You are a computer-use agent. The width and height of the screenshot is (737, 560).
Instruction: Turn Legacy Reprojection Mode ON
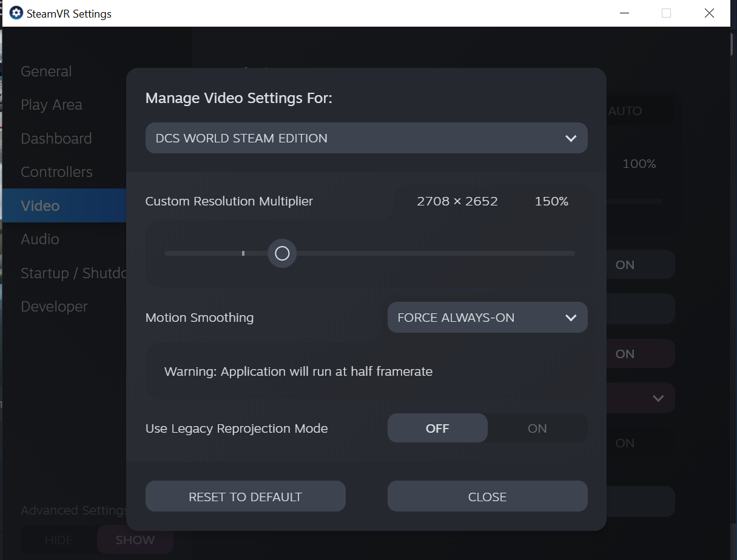click(x=537, y=428)
